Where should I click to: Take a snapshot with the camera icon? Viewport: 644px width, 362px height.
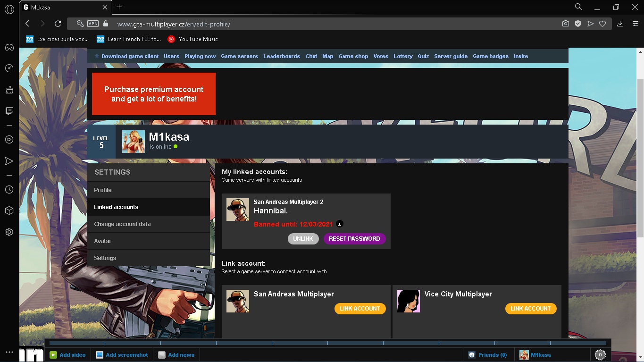coord(565,24)
